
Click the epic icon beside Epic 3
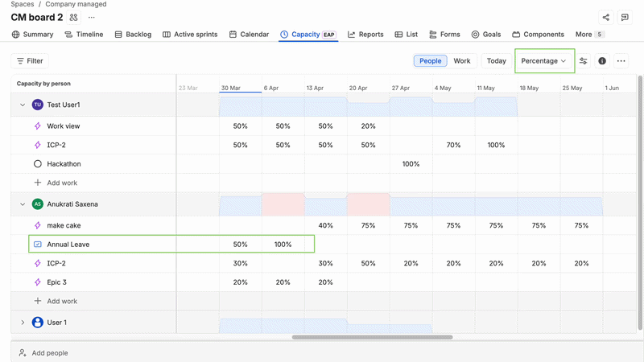point(37,282)
